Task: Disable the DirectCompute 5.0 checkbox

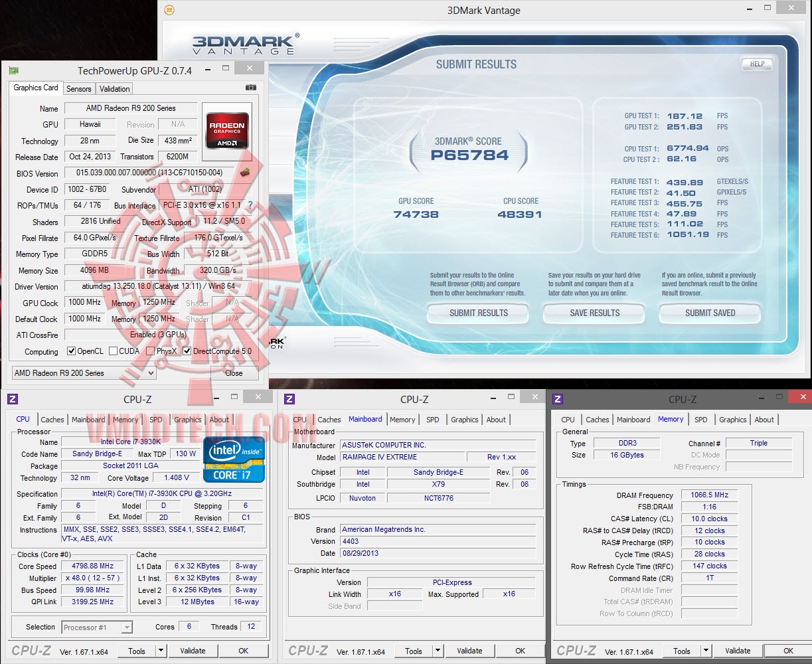Action: click(187, 351)
